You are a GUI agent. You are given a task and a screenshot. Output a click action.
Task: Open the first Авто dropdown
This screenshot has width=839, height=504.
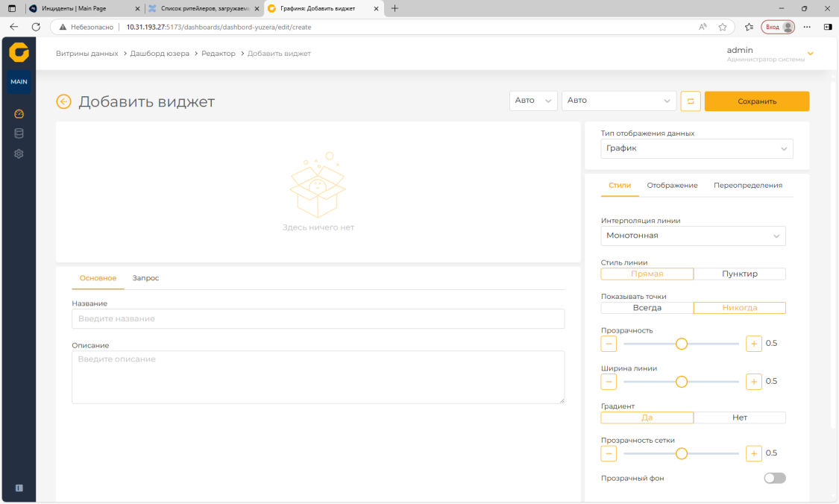coord(533,101)
